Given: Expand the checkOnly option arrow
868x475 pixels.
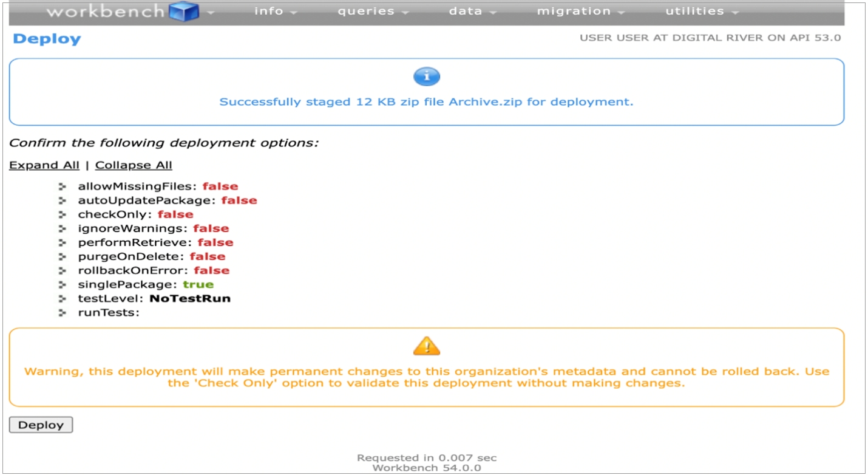Looking at the screenshot, I should 62,214.
